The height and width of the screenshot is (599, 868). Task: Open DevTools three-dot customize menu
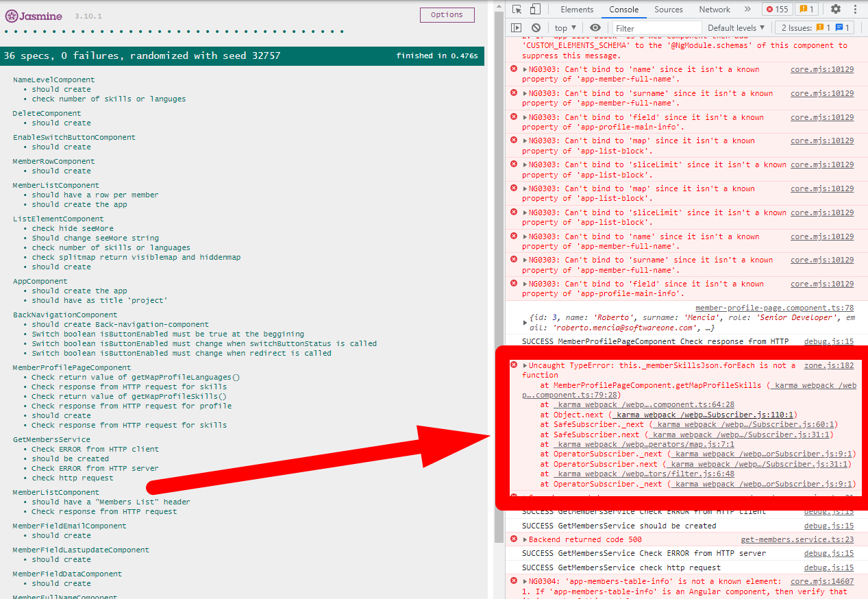(x=856, y=10)
